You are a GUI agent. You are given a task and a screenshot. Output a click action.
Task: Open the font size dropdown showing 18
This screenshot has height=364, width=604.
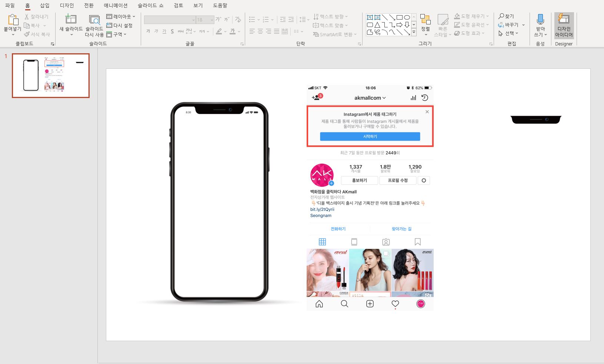point(205,20)
